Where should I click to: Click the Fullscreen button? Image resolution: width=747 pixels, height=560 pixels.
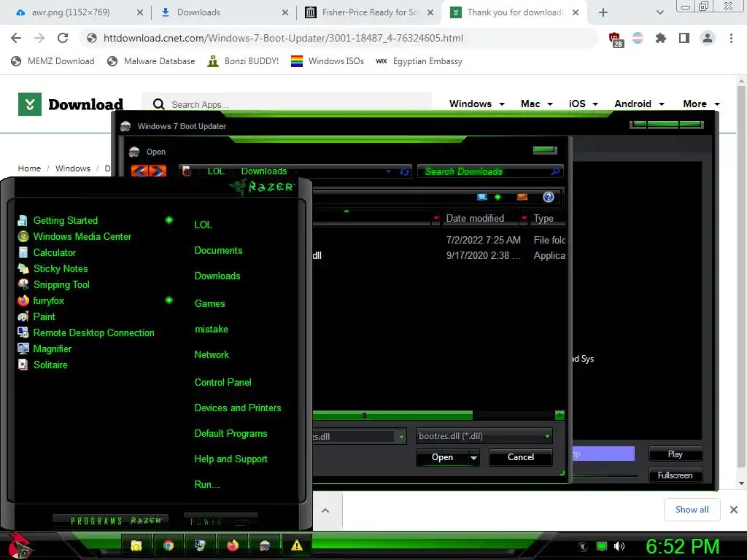tap(675, 475)
